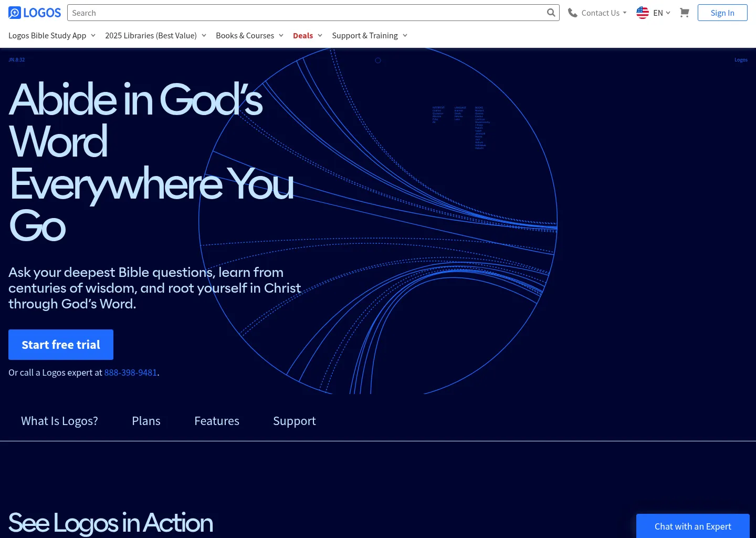Click the 'Ask your deepest Bible questions' paragraph

[x=155, y=288]
